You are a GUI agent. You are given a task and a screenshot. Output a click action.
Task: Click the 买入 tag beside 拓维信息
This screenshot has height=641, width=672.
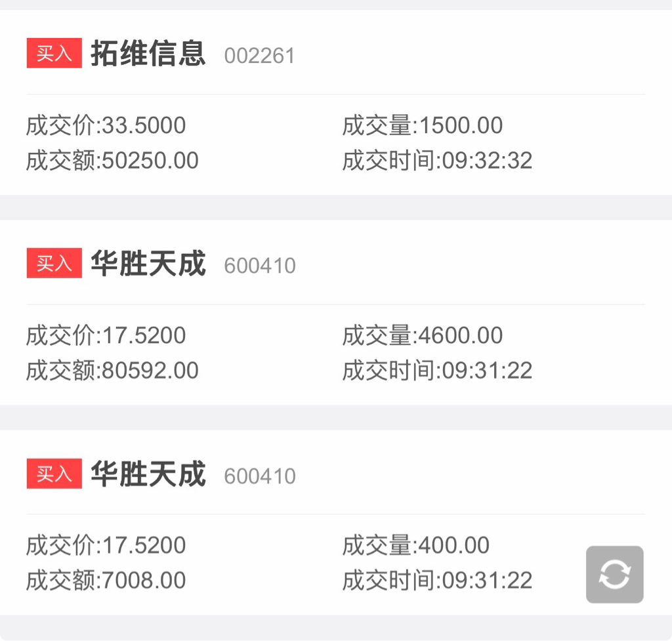pos(54,53)
